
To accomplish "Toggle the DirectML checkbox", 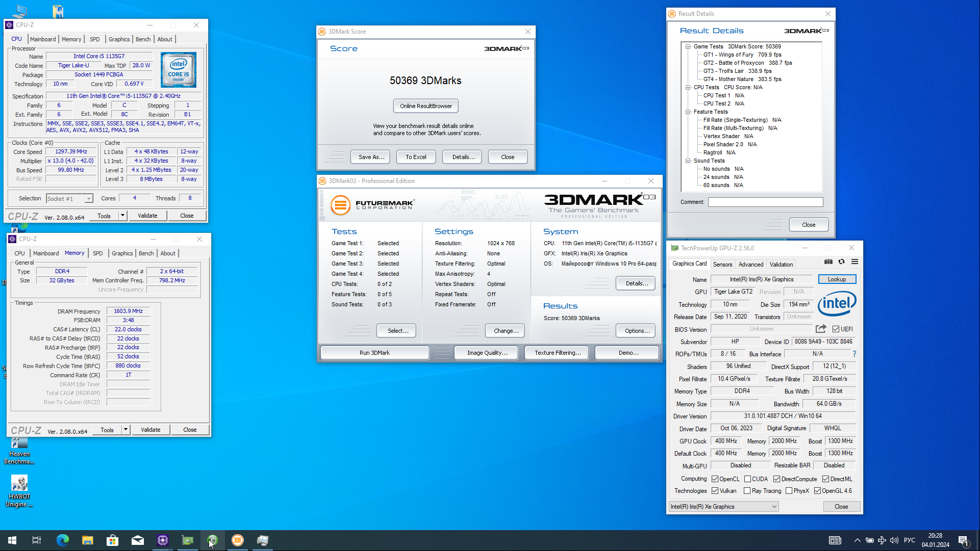I will [825, 479].
